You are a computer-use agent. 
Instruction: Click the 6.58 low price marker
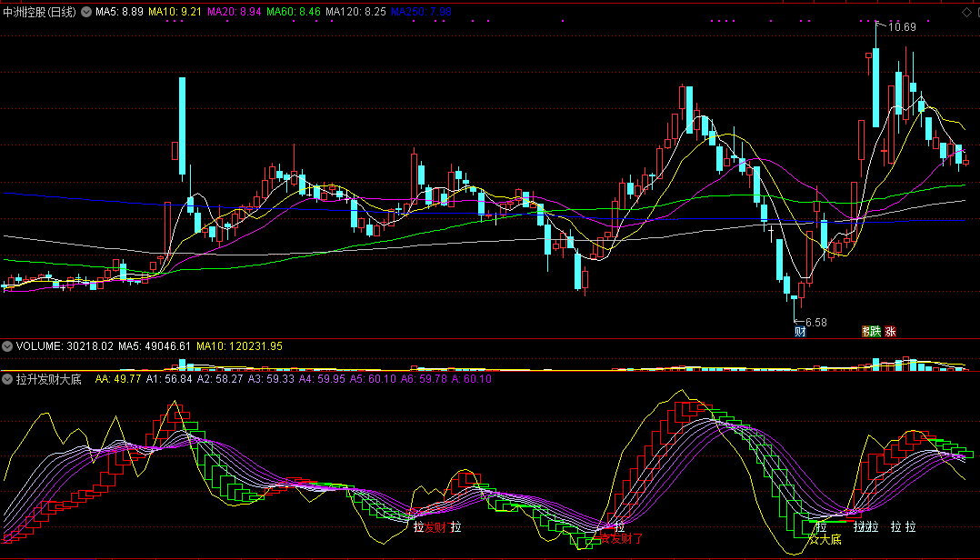pos(816,323)
